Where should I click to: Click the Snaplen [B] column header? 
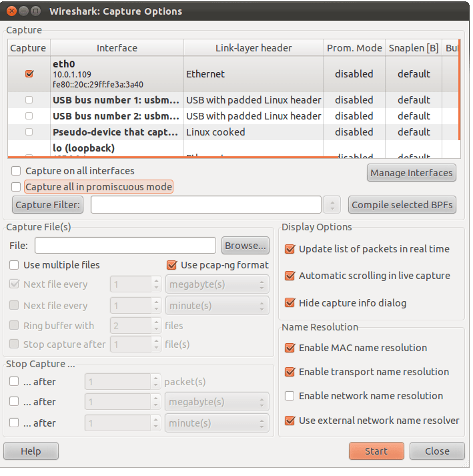414,48
